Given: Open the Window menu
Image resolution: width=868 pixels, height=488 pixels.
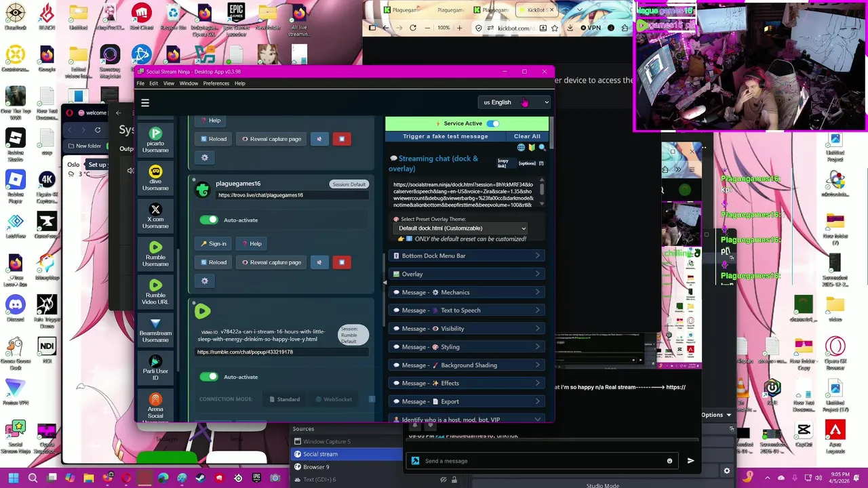Looking at the screenshot, I should [189, 83].
